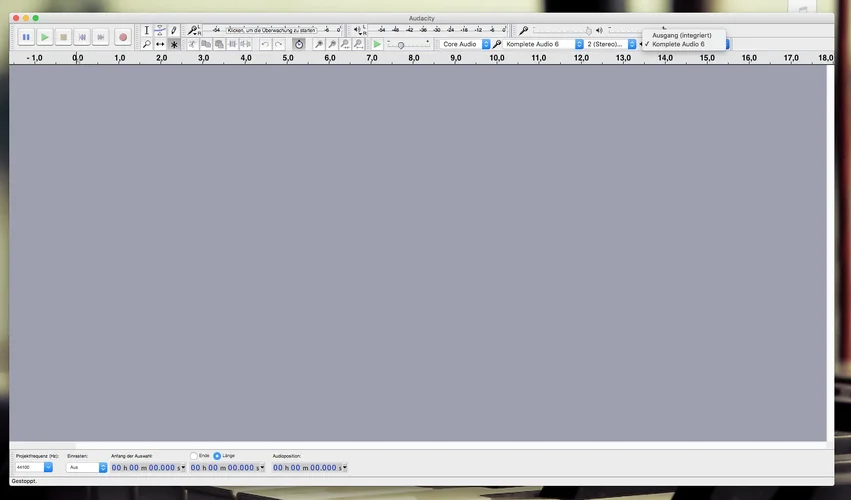Click the Zoom In icon
This screenshot has width=851, height=500.
pos(319,44)
